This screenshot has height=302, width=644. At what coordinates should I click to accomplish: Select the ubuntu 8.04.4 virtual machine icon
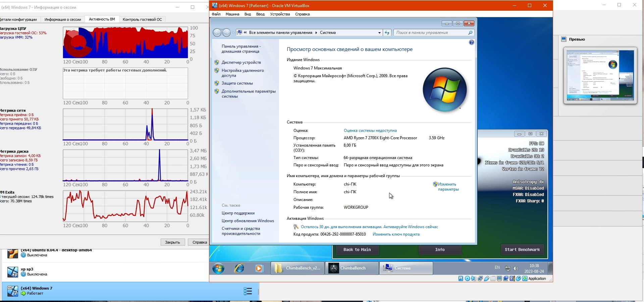tap(13, 253)
